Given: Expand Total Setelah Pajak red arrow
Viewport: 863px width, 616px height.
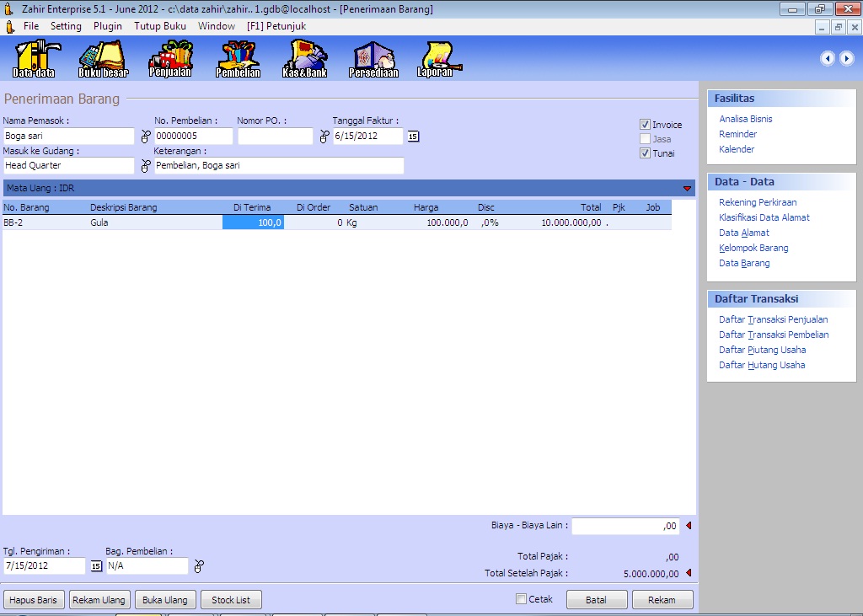Looking at the screenshot, I should pyautogui.click(x=688, y=573).
